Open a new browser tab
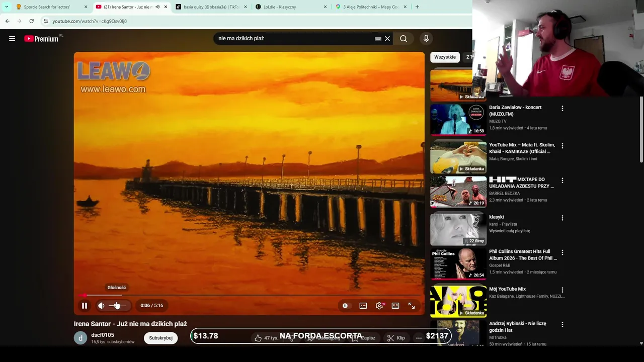Viewport: 644px width, 362px height. pos(417,7)
